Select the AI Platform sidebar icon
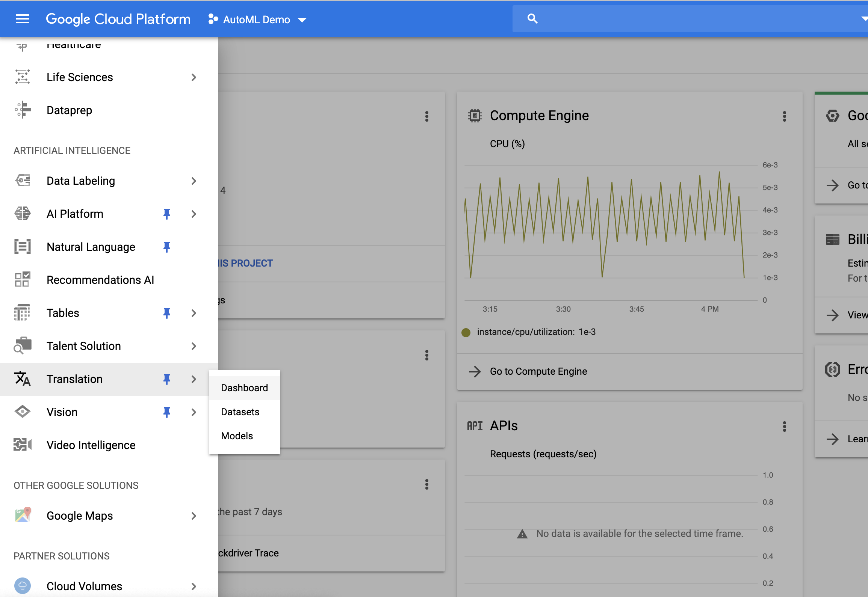 (22, 214)
